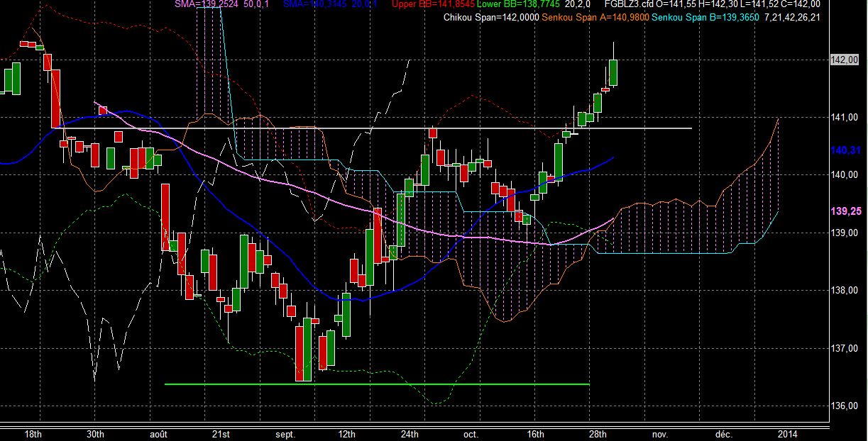Image resolution: width=868 pixels, height=441 pixels.
Task: Click the pink 139,25 SMA value tag
Action: click(845, 211)
